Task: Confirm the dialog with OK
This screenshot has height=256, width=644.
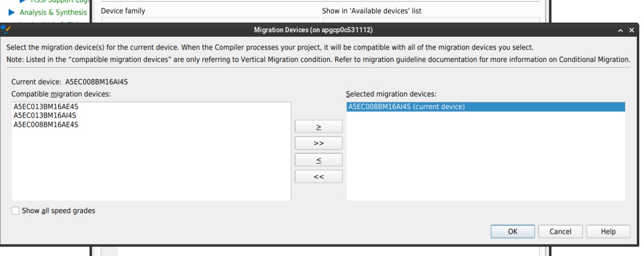Action: click(513, 232)
